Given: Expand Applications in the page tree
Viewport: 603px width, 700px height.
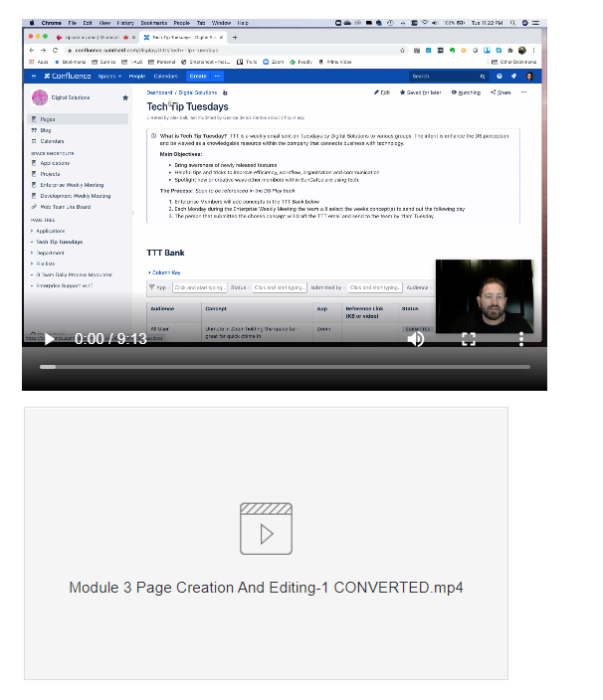Looking at the screenshot, I should (32, 231).
